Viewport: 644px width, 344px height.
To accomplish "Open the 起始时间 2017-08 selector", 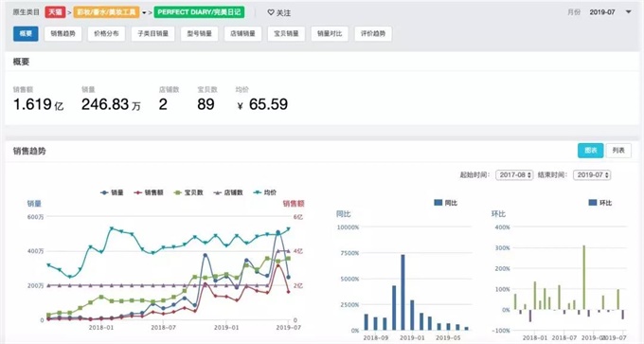I will click(x=514, y=175).
